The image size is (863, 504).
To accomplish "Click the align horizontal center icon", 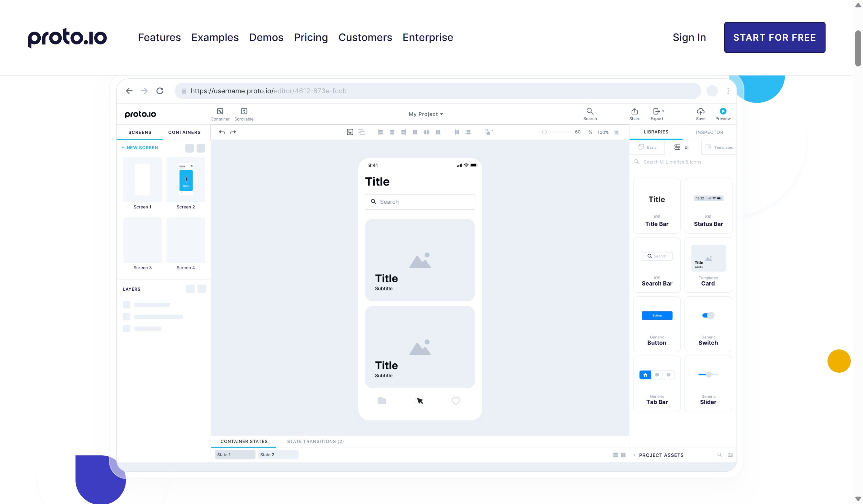I will (x=392, y=132).
